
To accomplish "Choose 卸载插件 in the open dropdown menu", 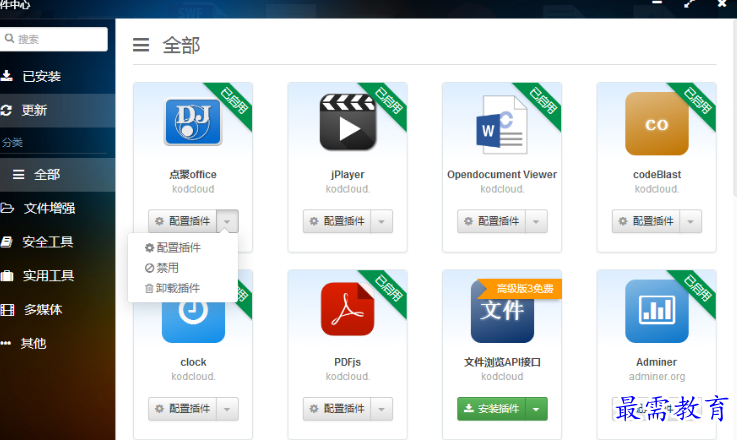I will coord(182,288).
